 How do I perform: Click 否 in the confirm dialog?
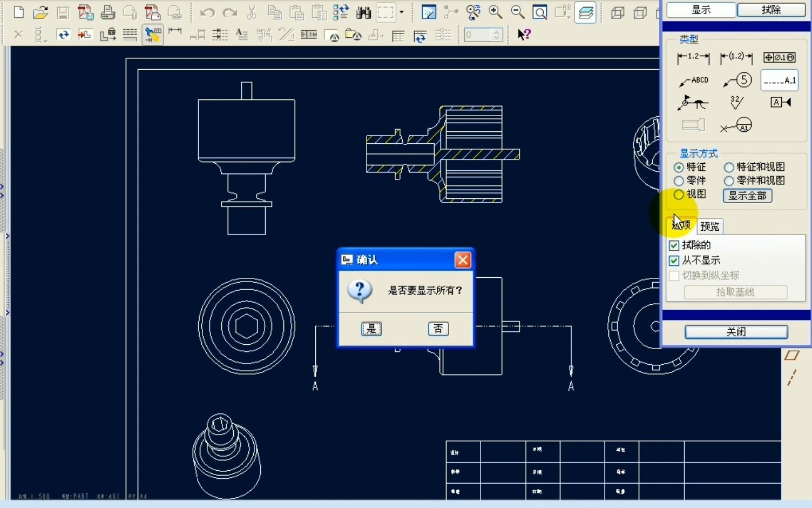[438, 329]
